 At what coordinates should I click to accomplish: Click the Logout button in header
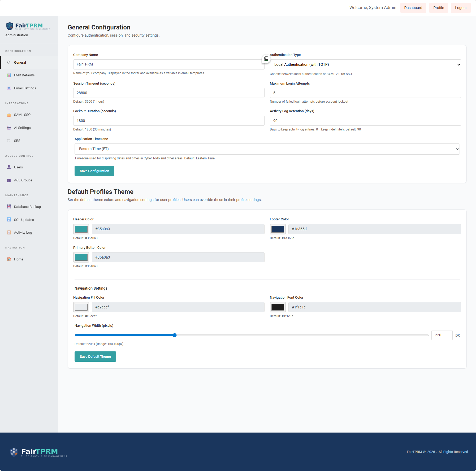461,8
